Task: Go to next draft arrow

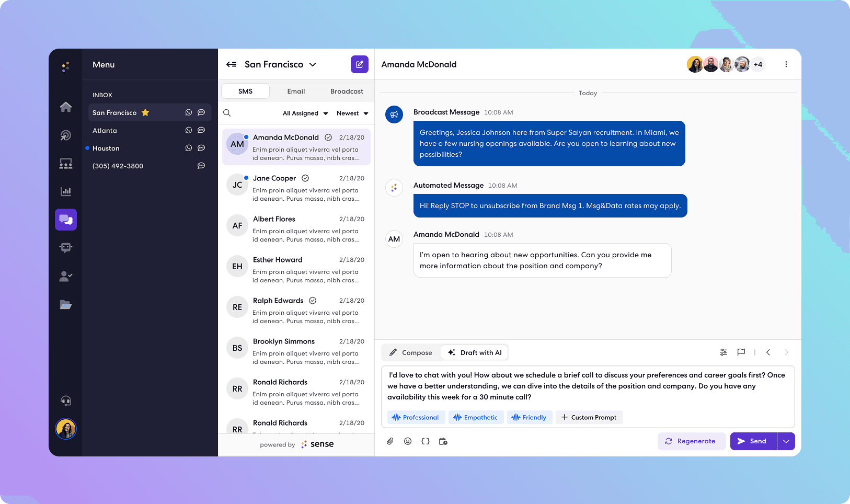Action: coord(786,352)
